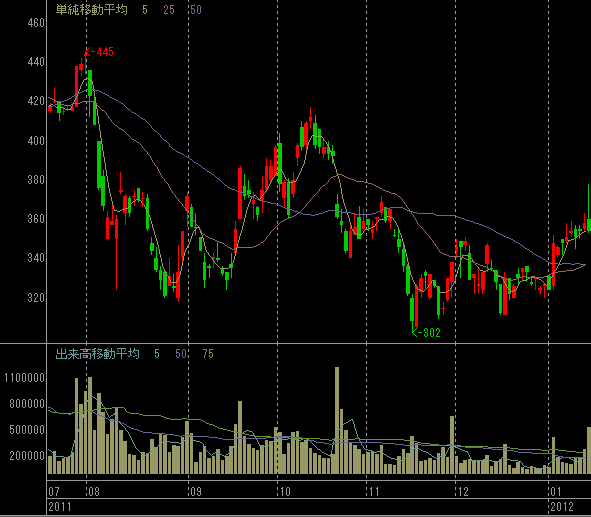Click the 2012 year label

pyautogui.click(x=562, y=506)
